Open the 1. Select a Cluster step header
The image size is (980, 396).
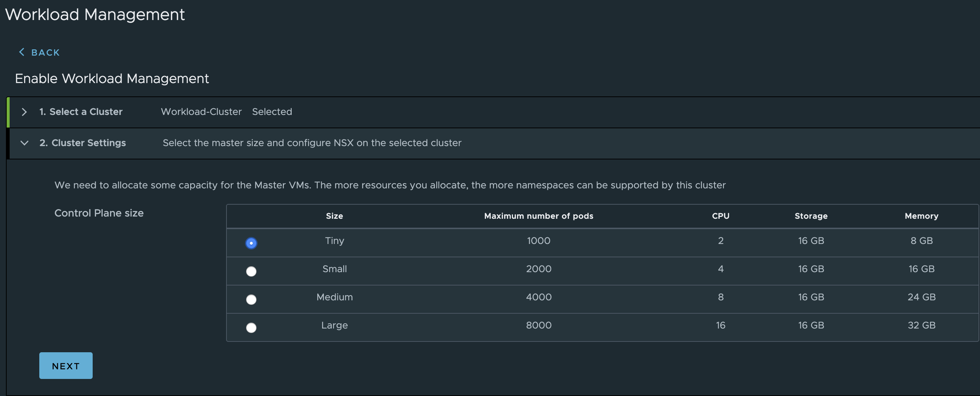pos(81,112)
